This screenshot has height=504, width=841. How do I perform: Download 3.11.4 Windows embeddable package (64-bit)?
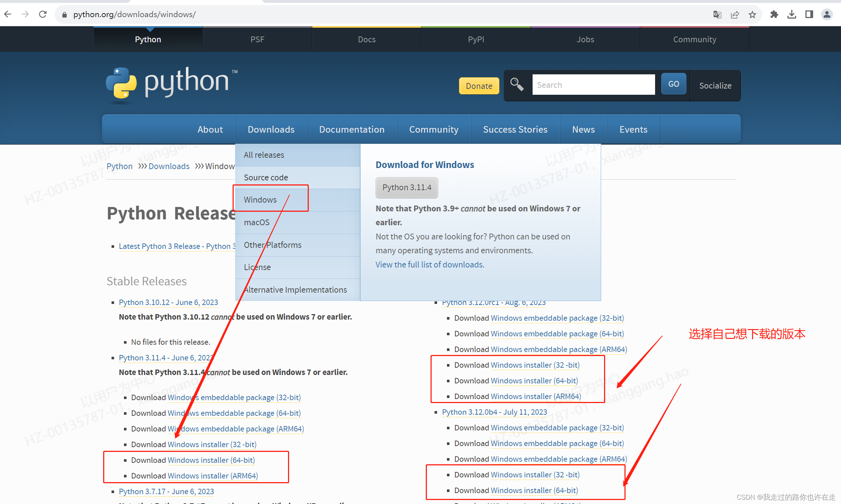pyautogui.click(x=234, y=413)
